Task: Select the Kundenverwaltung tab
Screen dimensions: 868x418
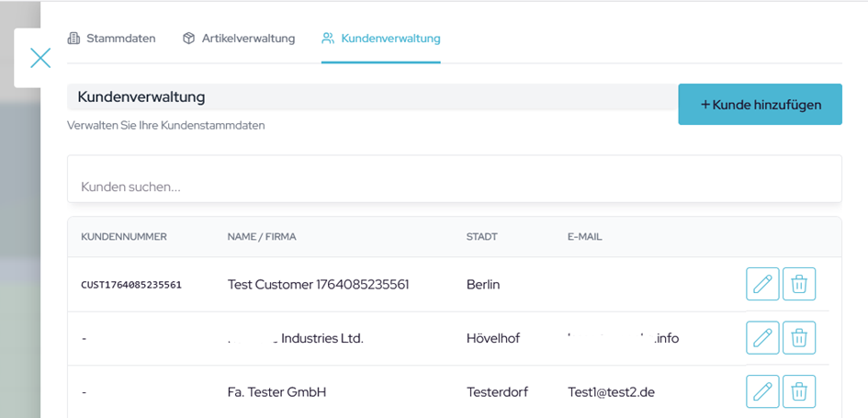Action: tap(381, 39)
